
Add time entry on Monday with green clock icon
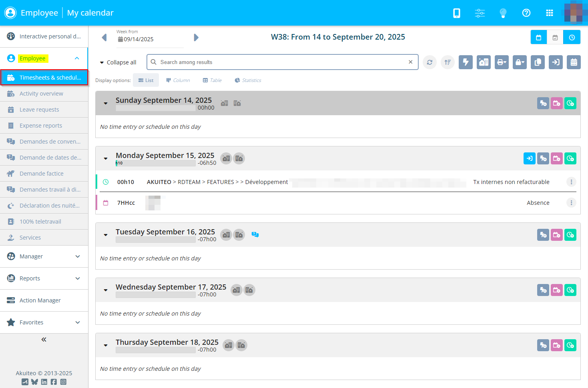coord(570,159)
